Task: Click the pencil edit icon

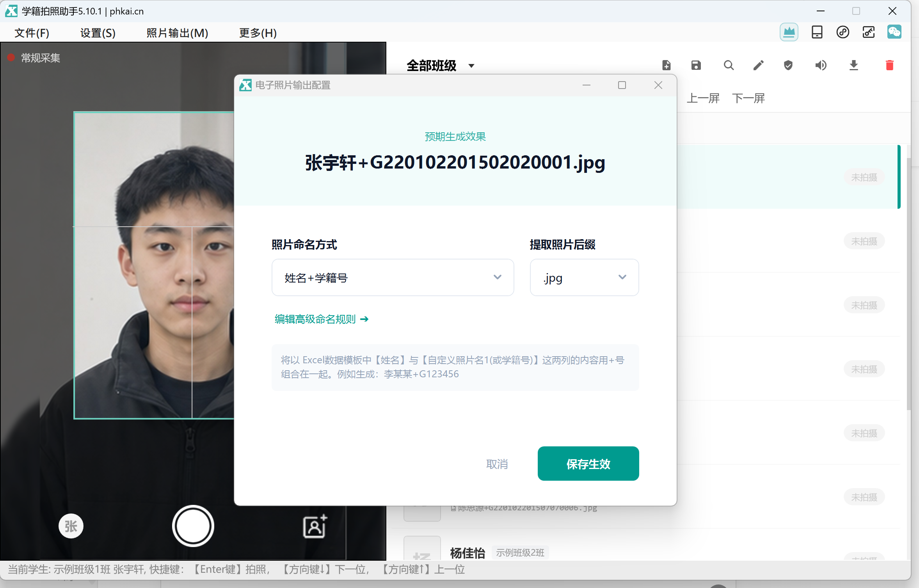Action: coord(758,65)
